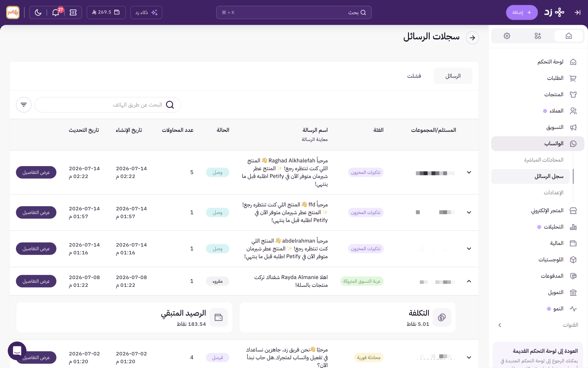
Task: Click the الرصيد المتبقي wallet icon
Action: pos(218,317)
